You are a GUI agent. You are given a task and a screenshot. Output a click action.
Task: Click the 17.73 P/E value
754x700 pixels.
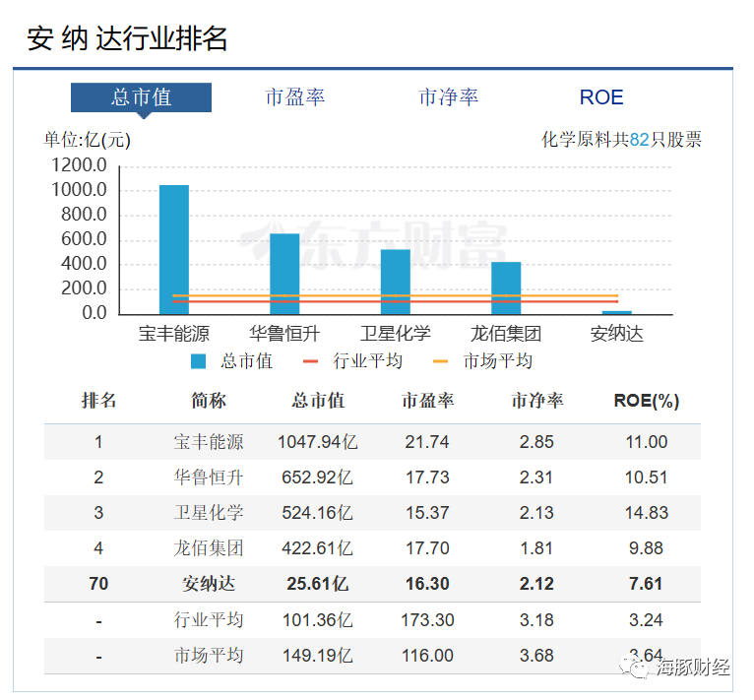[427, 477]
